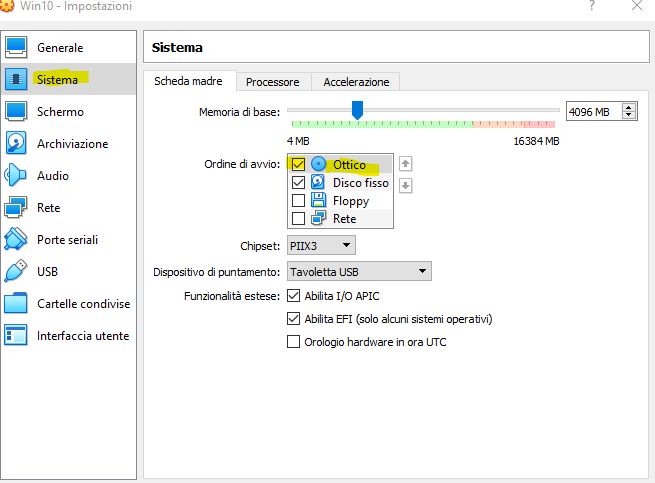
Task: Open the Archiviazione disk icon
Action: (x=16, y=143)
